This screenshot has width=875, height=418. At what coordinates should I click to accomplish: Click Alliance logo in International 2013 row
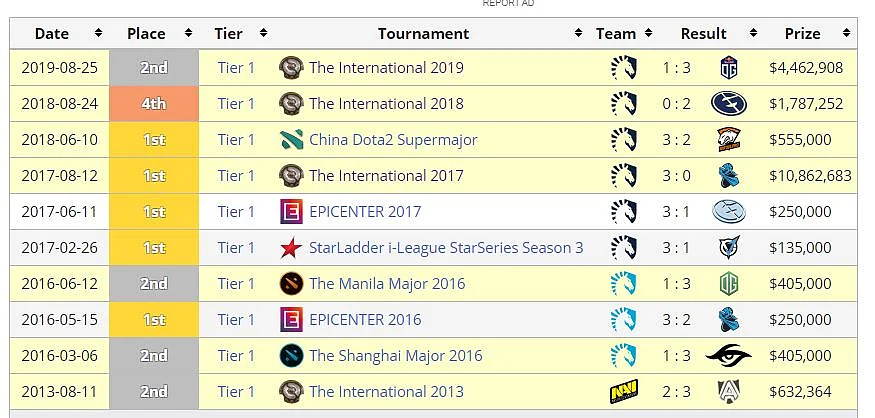(729, 391)
